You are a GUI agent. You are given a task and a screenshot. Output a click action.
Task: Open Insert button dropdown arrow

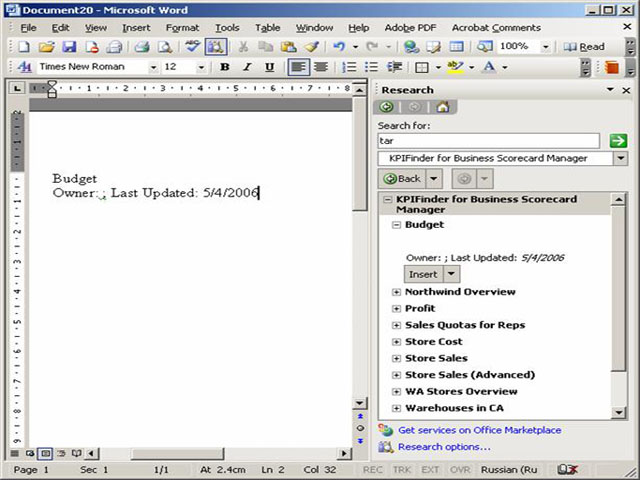[x=451, y=274]
